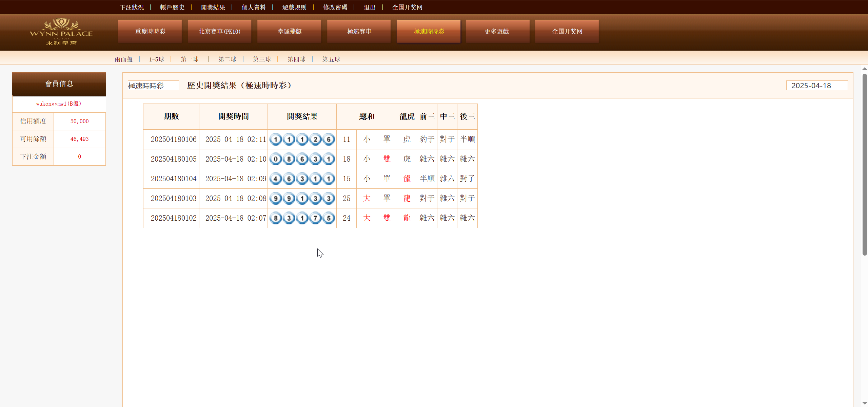Open the 兩面盤 sub-tab
This screenshot has width=868, height=407.
pos(124,59)
